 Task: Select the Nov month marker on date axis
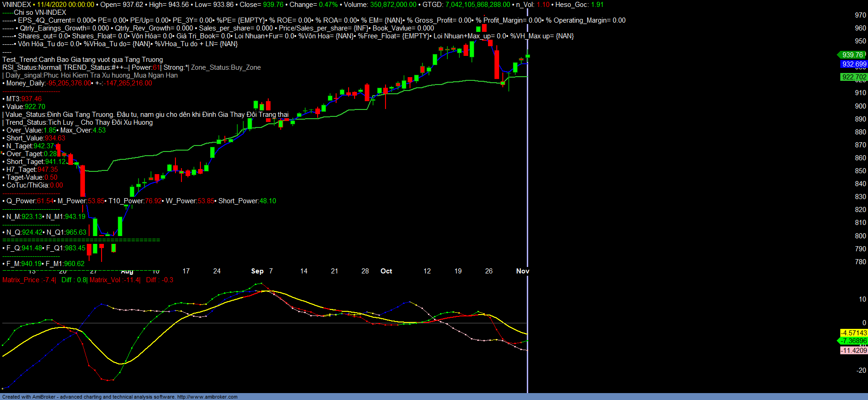[522, 271]
